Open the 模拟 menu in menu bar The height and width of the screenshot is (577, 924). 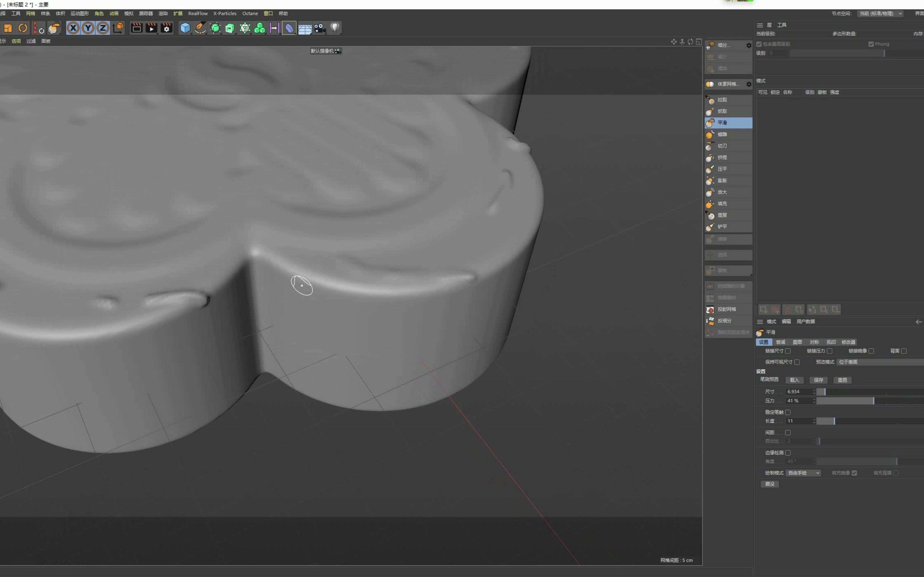coord(129,13)
